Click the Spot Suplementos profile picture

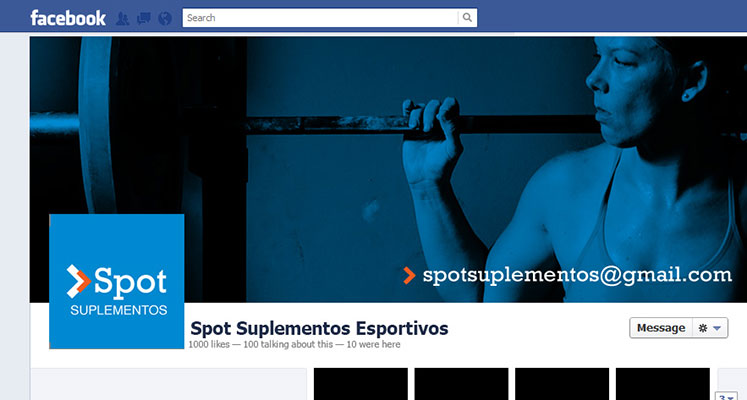coord(117,281)
